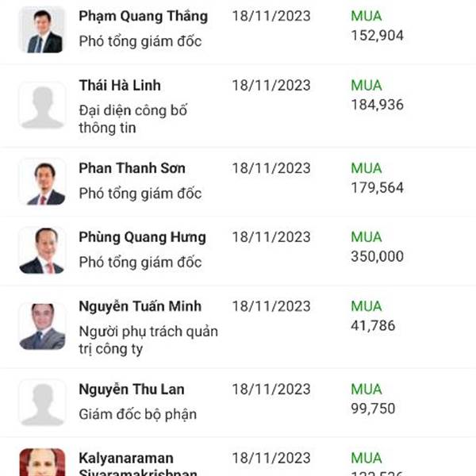
Task: Open the name Phùng Quang Hưng
Action: [x=142, y=236]
